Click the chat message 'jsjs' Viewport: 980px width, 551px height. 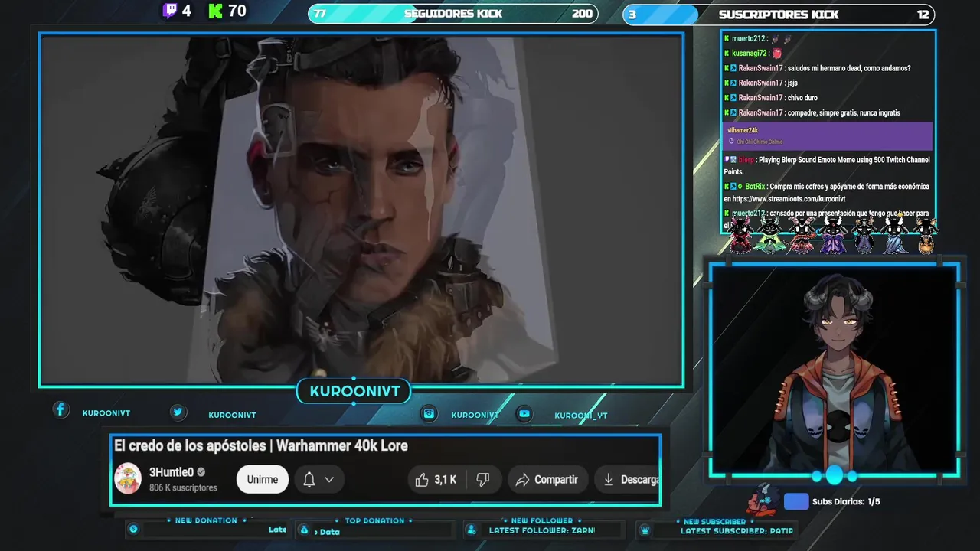792,83
